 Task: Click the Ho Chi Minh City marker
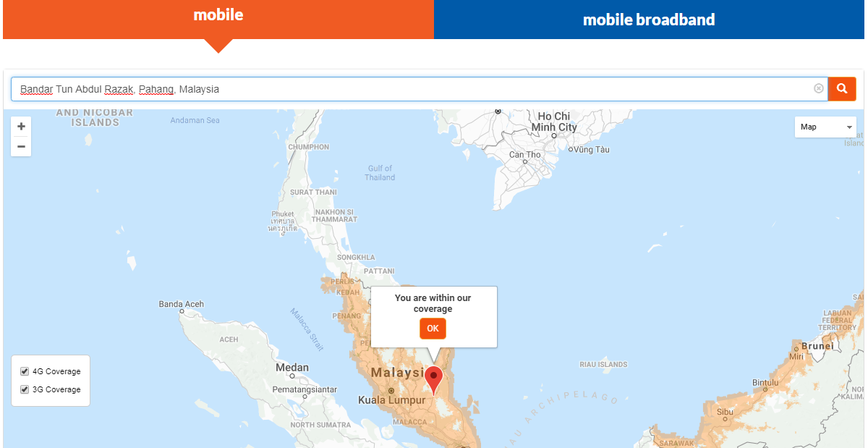point(554,135)
